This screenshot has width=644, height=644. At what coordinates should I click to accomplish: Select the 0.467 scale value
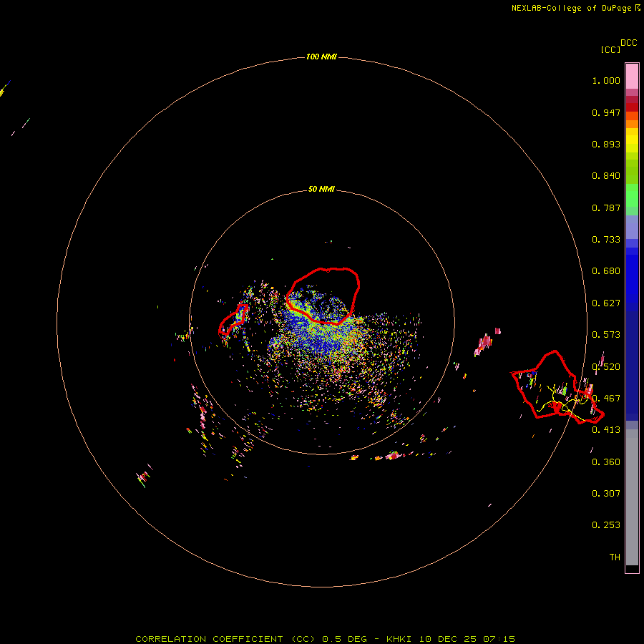[x=606, y=399]
